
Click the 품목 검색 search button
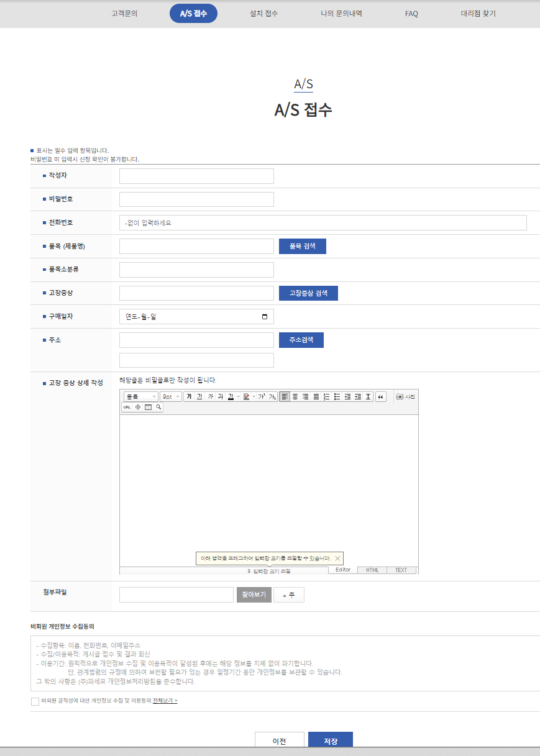303,246
